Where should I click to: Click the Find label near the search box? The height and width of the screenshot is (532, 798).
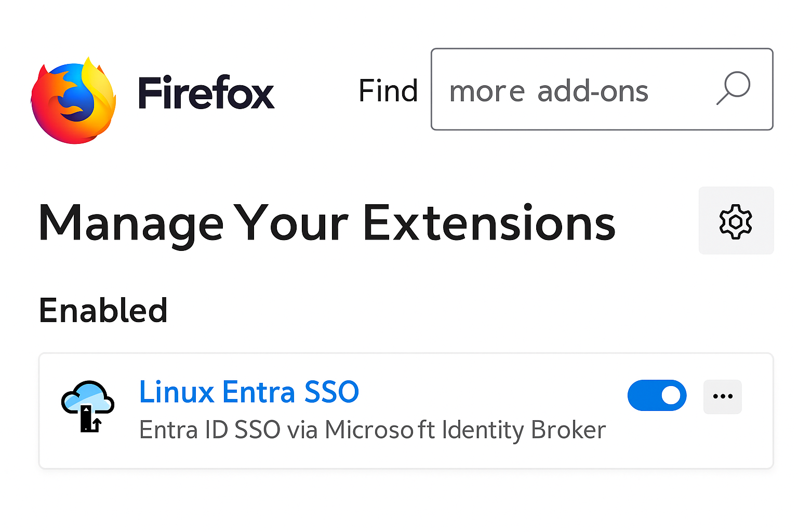click(x=388, y=89)
